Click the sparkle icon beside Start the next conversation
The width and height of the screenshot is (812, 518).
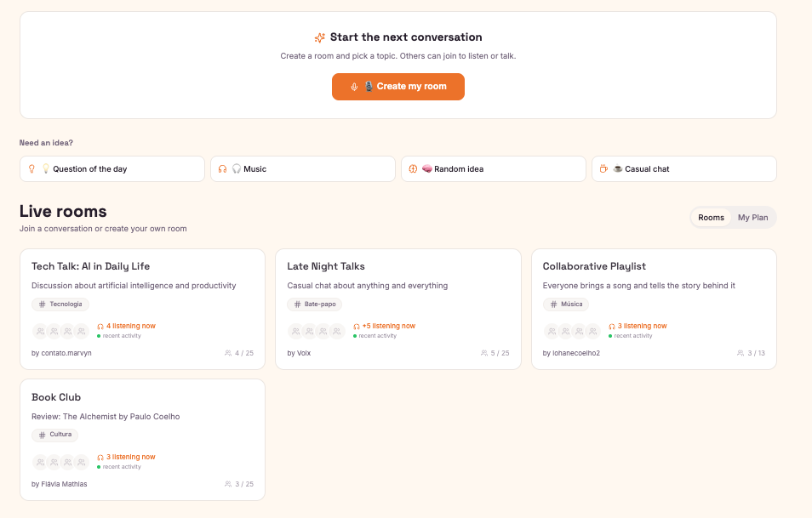[x=319, y=37]
